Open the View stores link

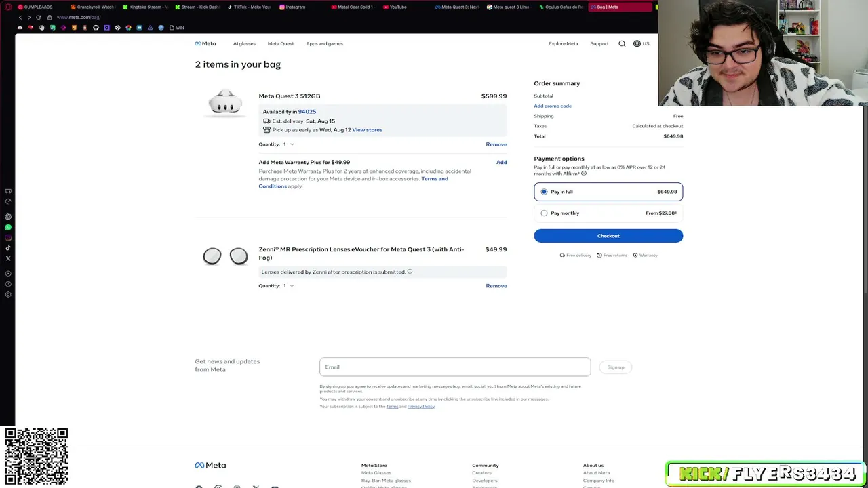(x=367, y=130)
